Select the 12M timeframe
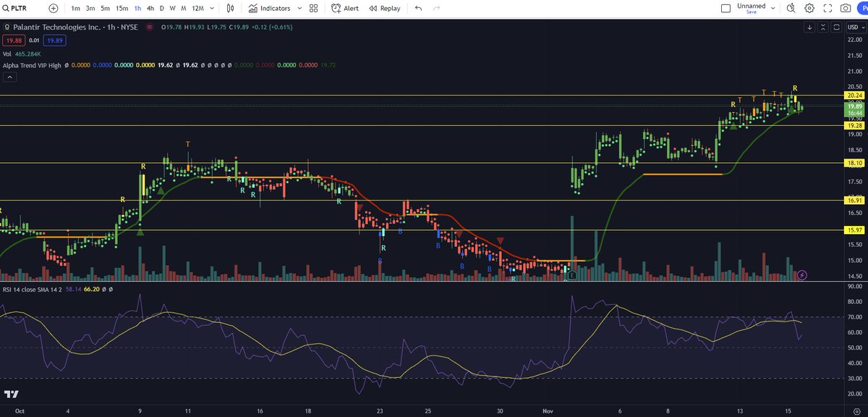Screen dimensions: 868x417 click(197, 9)
